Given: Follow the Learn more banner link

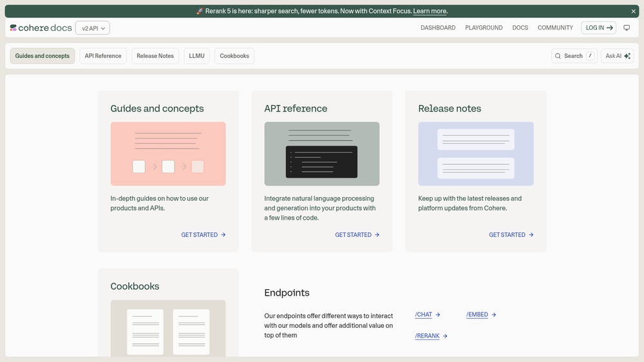Looking at the screenshot, I should 430,11.
